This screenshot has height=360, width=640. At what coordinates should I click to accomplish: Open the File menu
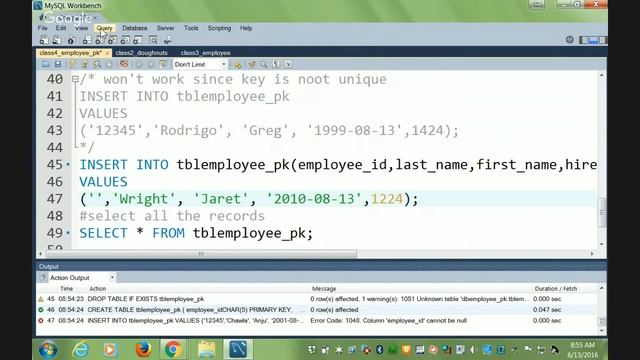(x=42, y=28)
